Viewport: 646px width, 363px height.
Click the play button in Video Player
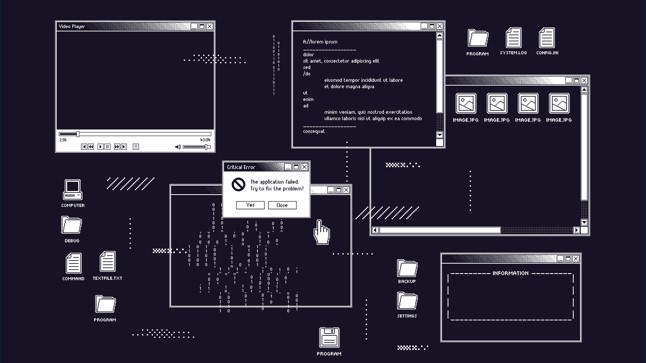101,147
